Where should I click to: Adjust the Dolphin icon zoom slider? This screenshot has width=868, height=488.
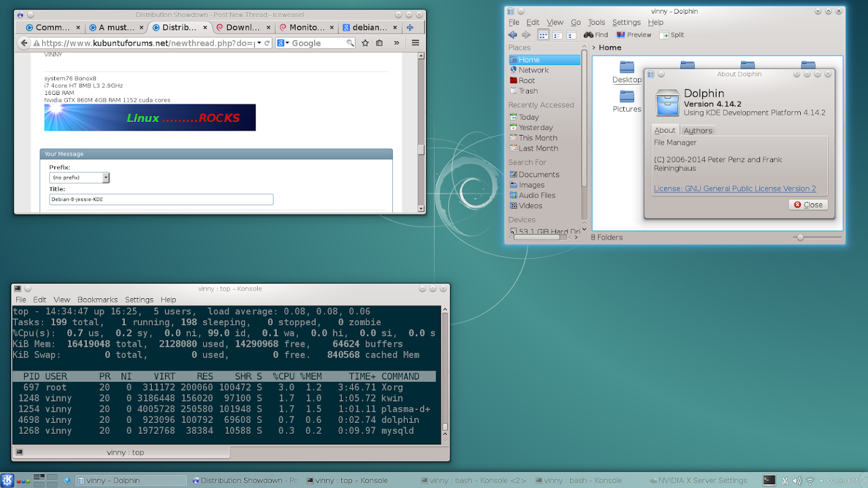pos(800,238)
